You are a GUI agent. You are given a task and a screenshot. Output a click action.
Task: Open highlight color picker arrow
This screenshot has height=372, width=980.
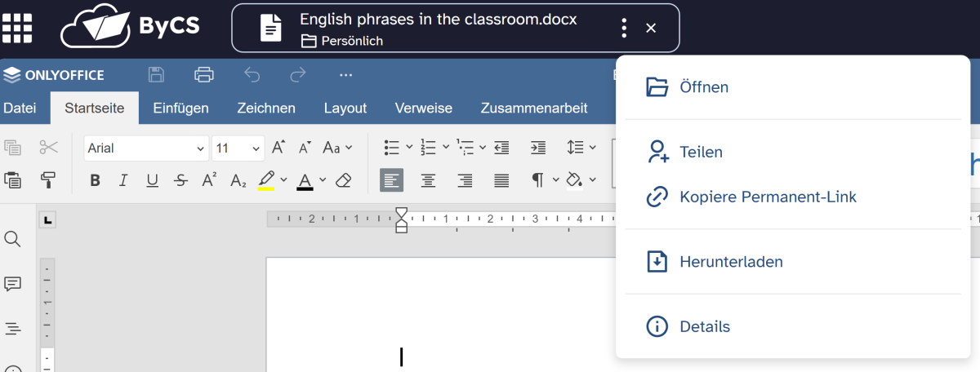pyautogui.click(x=283, y=179)
